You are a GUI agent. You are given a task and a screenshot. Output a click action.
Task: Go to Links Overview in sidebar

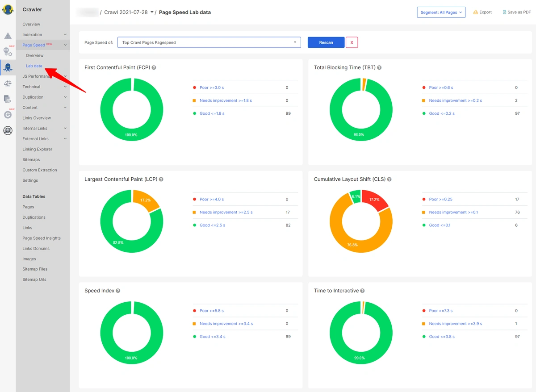(37, 118)
